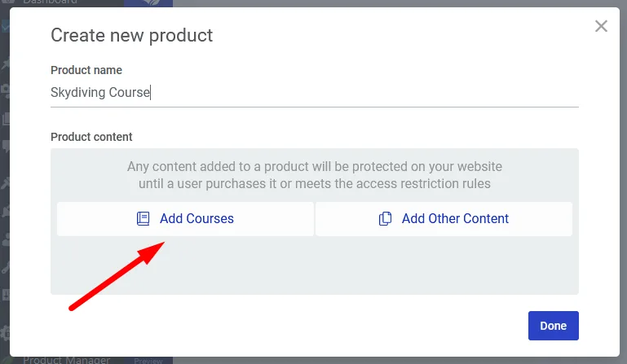The image size is (627, 364).
Task: Close the Create new product dialog
Action: tap(602, 26)
